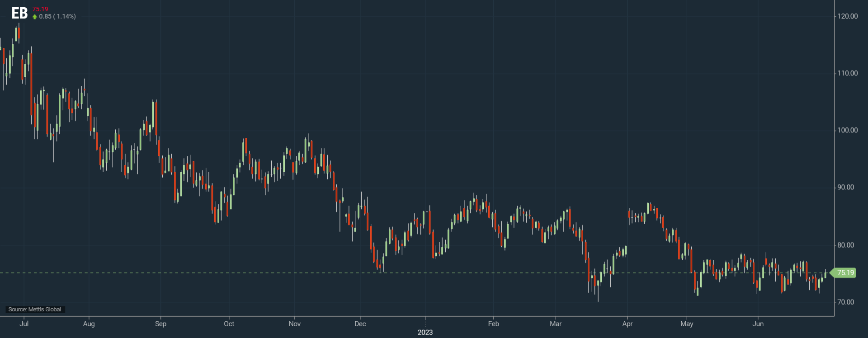Click the 120.00 price axis label

pyautogui.click(x=847, y=16)
